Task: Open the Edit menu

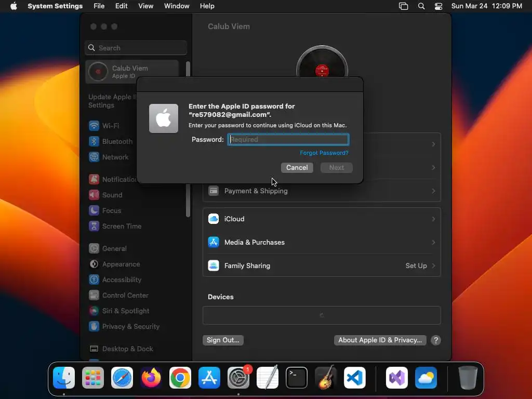Action: (x=121, y=6)
